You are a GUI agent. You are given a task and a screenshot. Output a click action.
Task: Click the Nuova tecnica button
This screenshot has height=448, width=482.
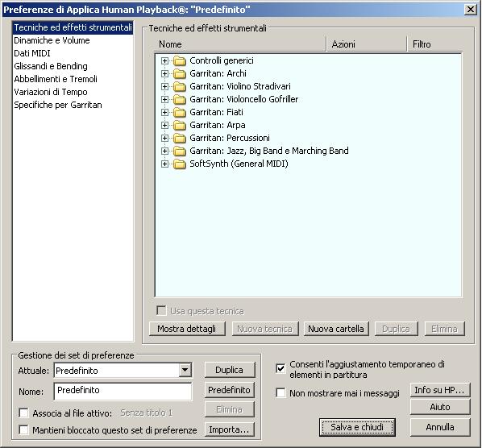point(265,329)
